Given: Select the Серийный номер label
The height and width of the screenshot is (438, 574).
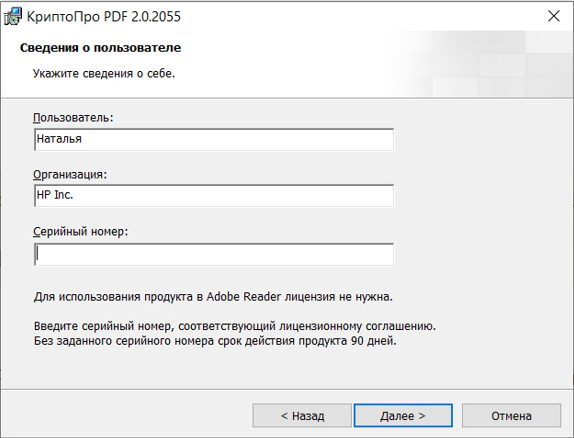Looking at the screenshot, I should point(81,231).
